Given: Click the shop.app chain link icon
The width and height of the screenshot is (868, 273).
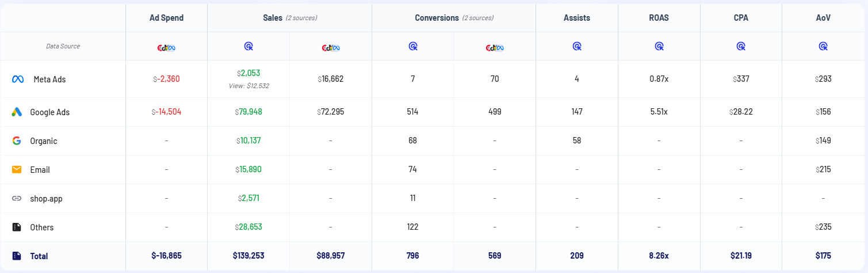Looking at the screenshot, I should point(17,199).
